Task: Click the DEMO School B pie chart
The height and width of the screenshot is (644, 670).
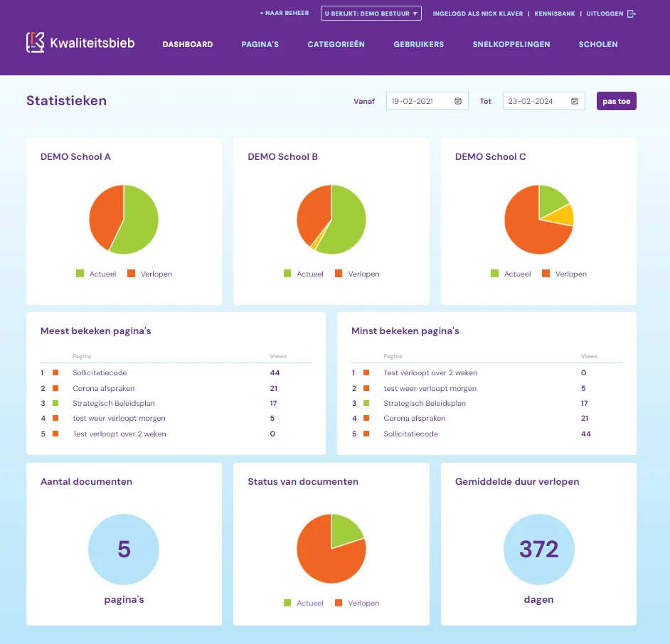Action: tap(331, 219)
